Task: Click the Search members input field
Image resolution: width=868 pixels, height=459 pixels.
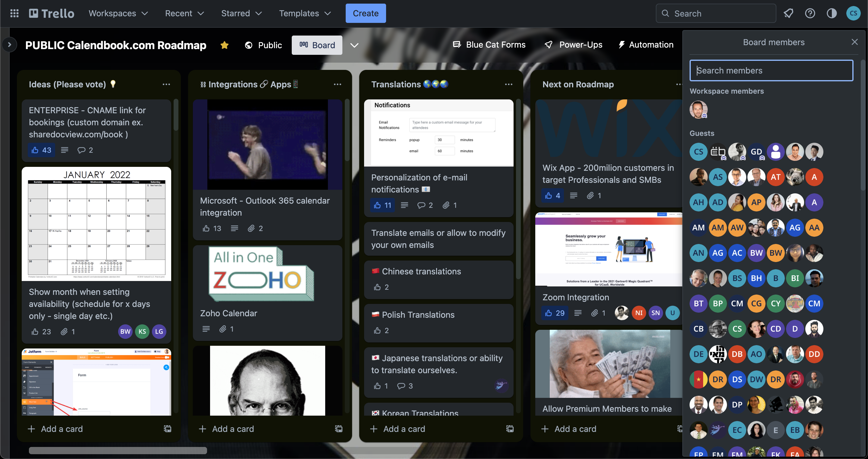Action: [x=771, y=70]
